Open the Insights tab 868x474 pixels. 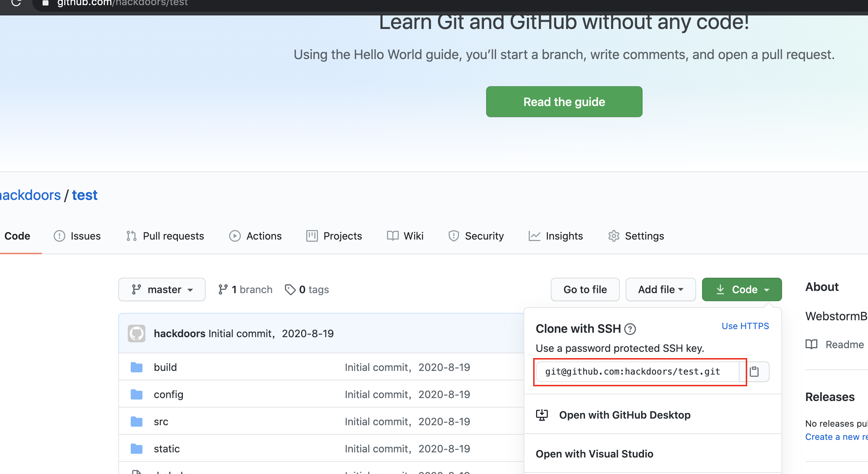click(x=556, y=236)
